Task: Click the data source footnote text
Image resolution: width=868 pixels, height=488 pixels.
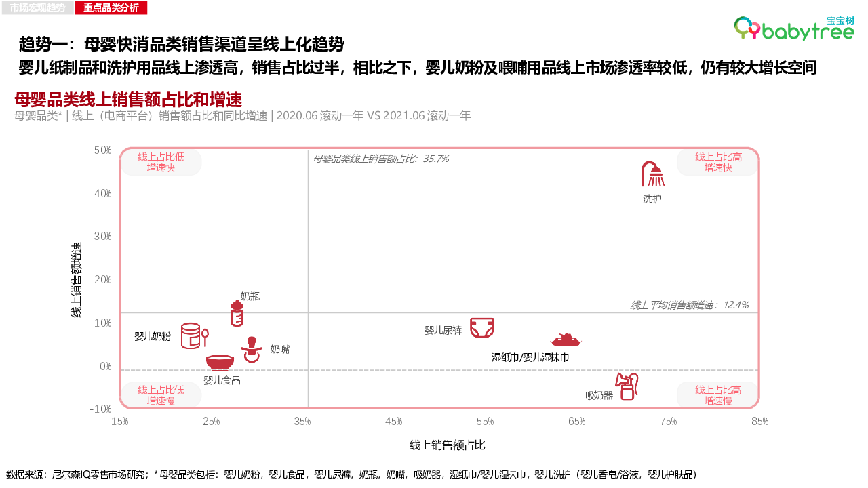Action: pos(351,474)
